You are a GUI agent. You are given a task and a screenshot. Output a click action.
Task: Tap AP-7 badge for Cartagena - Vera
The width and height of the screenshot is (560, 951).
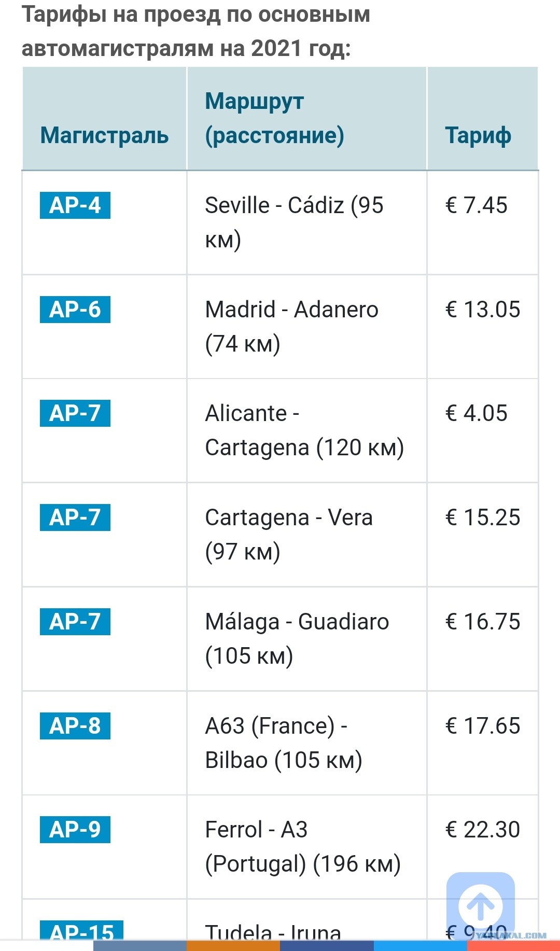coord(75,518)
